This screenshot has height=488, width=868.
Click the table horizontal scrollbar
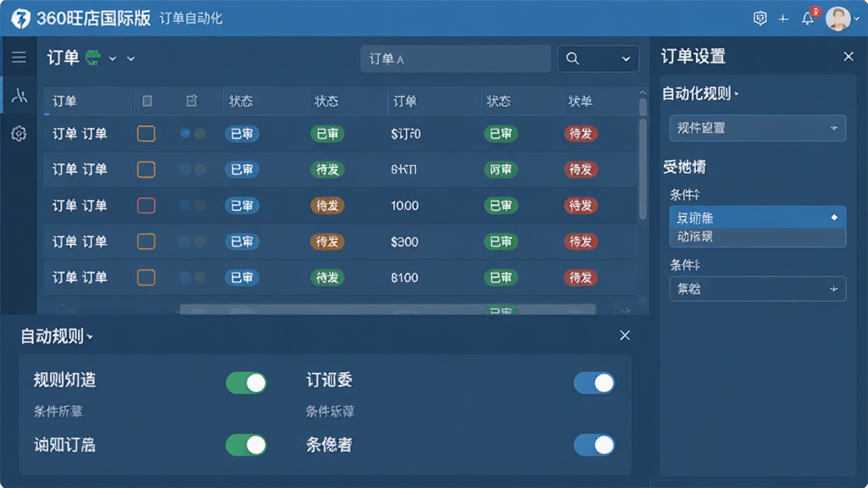[x=387, y=310]
